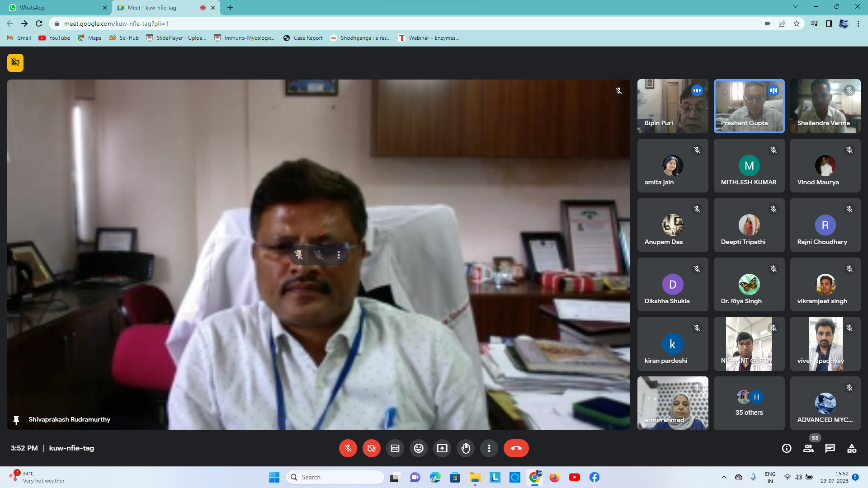Open chat with everyone panel
Image resolution: width=868 pixels, height=488 pixels.
pyautogui.click(x=830, y=448)
